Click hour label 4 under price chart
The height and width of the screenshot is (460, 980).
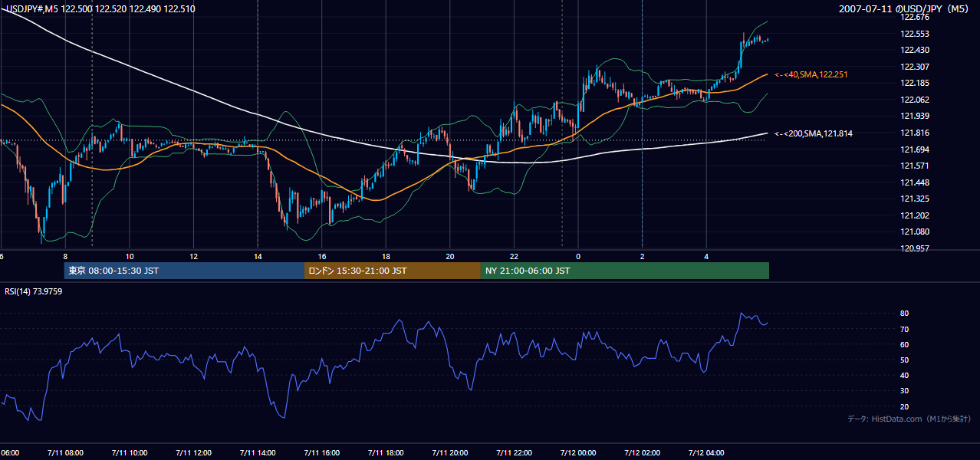click(x=706, y=256)
